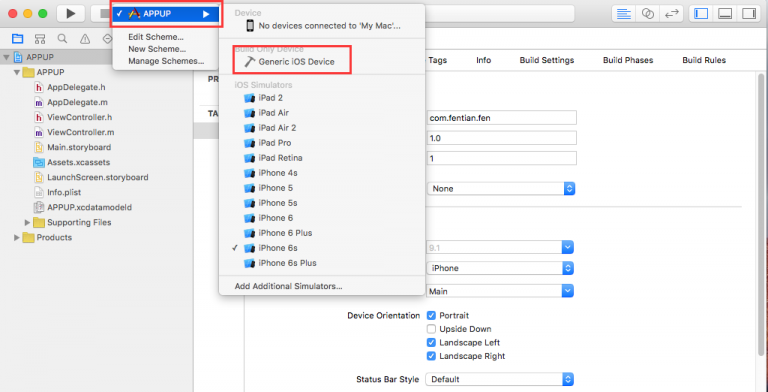Choose Edit Scheme… from the menu

click(x=156, y=37)
